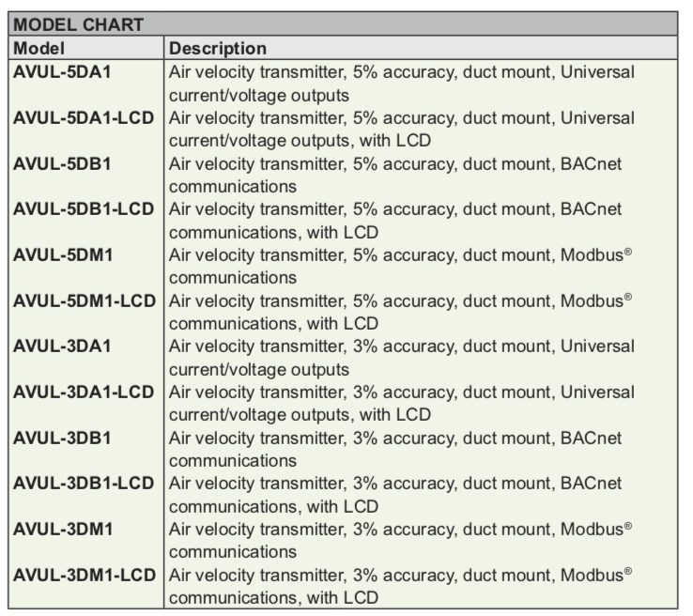Click the MODEL CHART title header

(x=79, y=25)
